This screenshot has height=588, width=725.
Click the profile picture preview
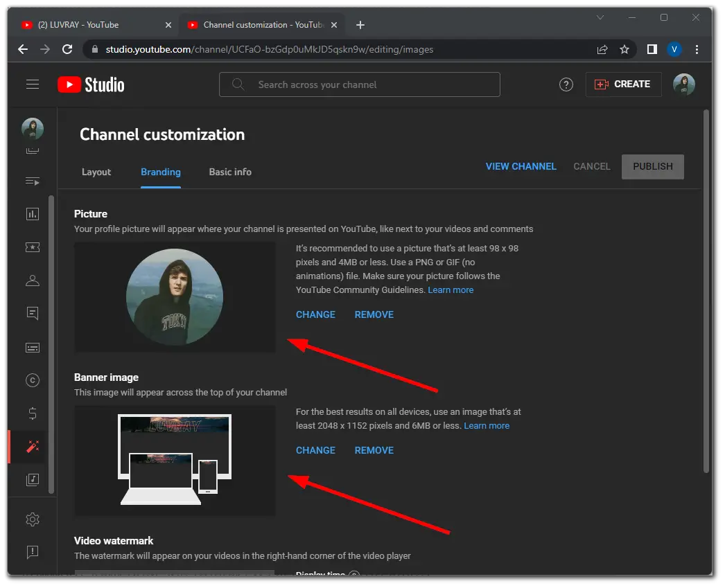click(x=175, y=297)
